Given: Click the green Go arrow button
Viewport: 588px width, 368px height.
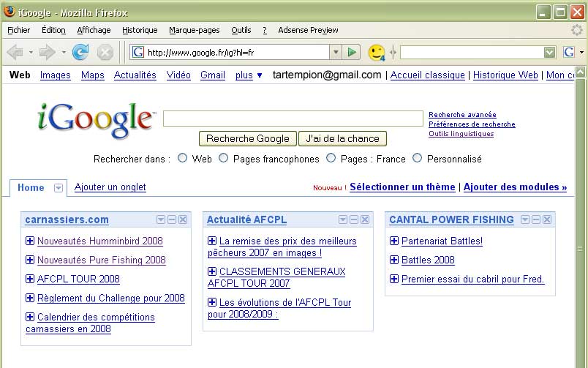Looking at the screenshot, I should tap(351, 52).
